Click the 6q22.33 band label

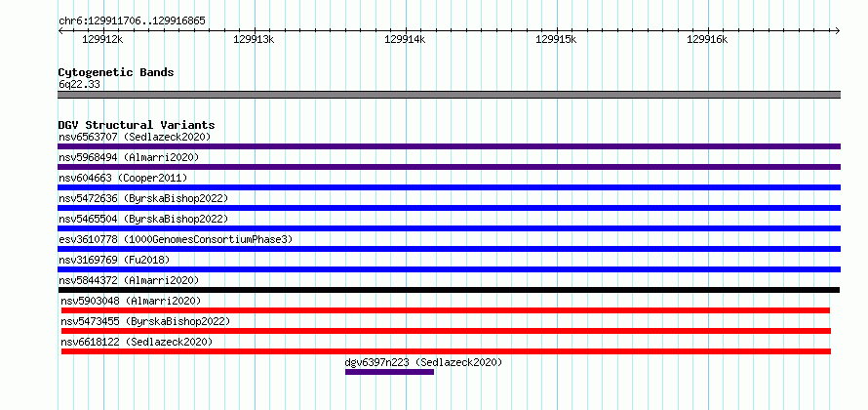79,85
